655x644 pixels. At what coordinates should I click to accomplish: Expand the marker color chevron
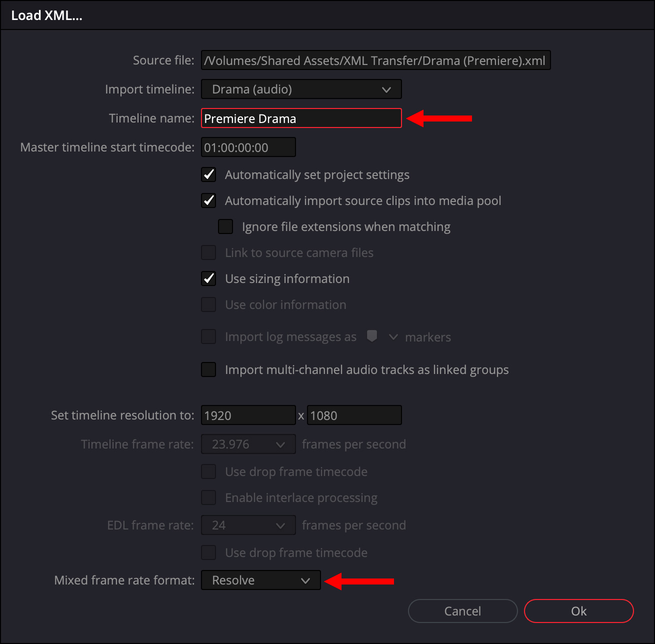pos(393,337)
